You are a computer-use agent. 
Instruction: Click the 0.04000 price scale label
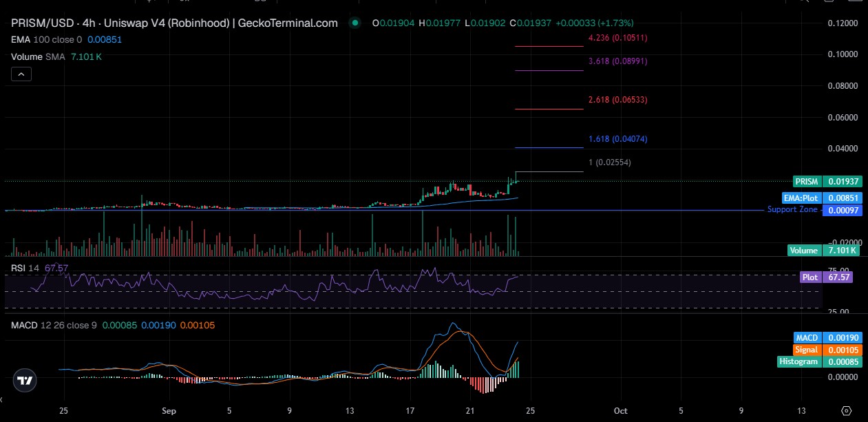(x=843, y=149)
